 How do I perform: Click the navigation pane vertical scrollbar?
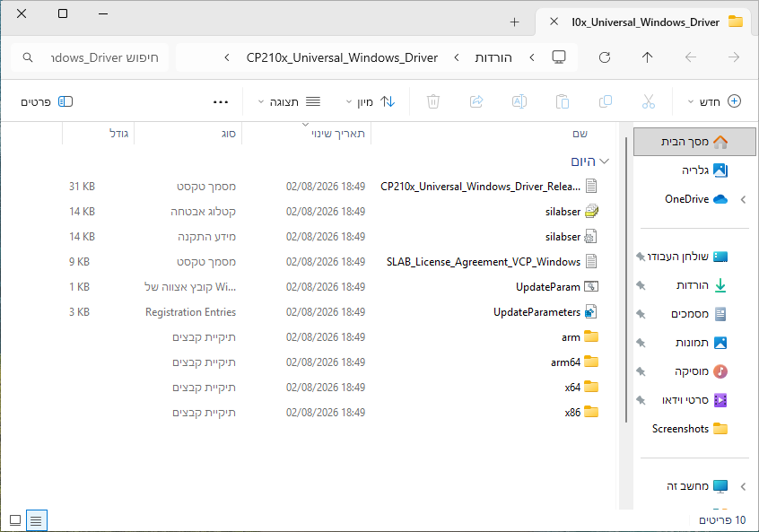tap(626, 280)
